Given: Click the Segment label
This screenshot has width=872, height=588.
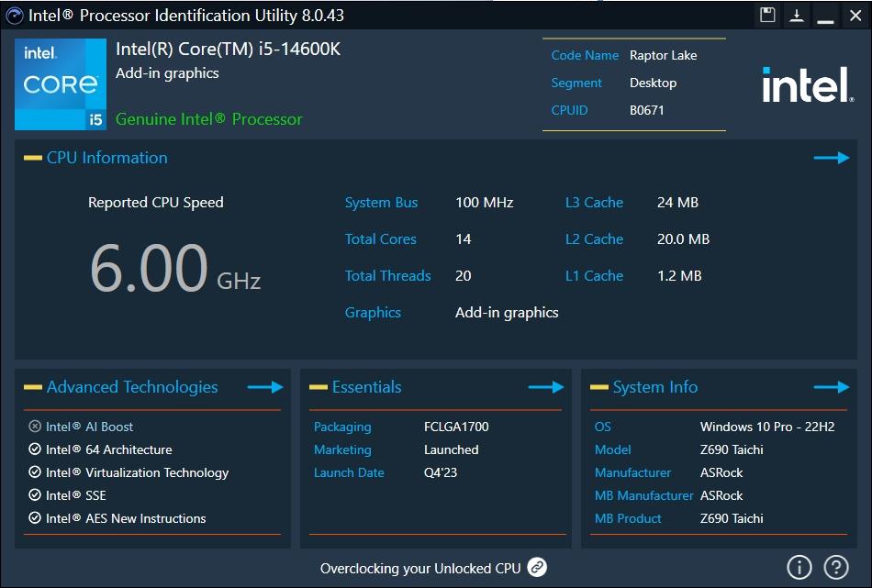Looking at the screenshot, I should [576, 83].
